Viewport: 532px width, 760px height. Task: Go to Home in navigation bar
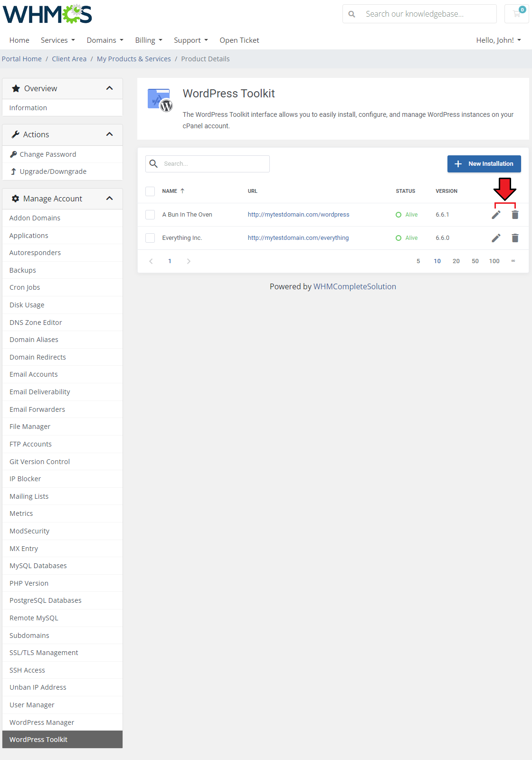(19, 40)
